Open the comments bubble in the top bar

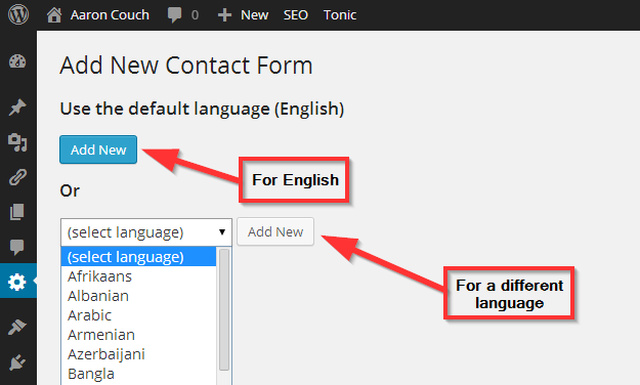coord(174,15)
